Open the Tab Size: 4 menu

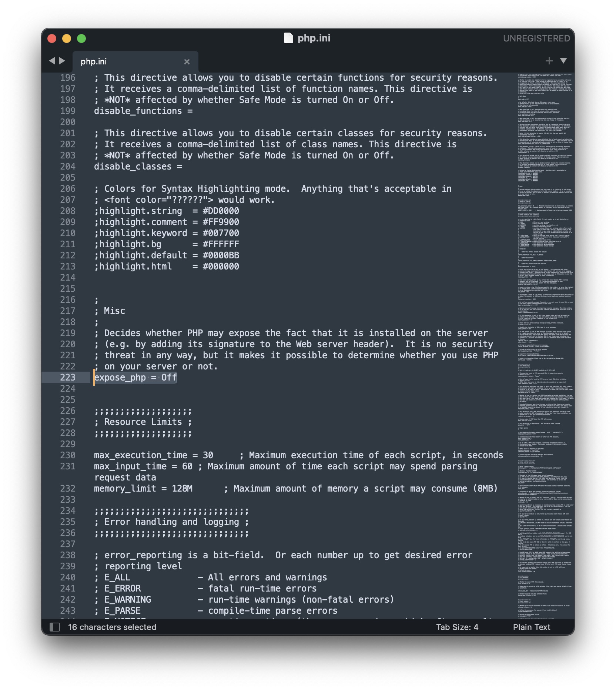[x=457, y=627]
